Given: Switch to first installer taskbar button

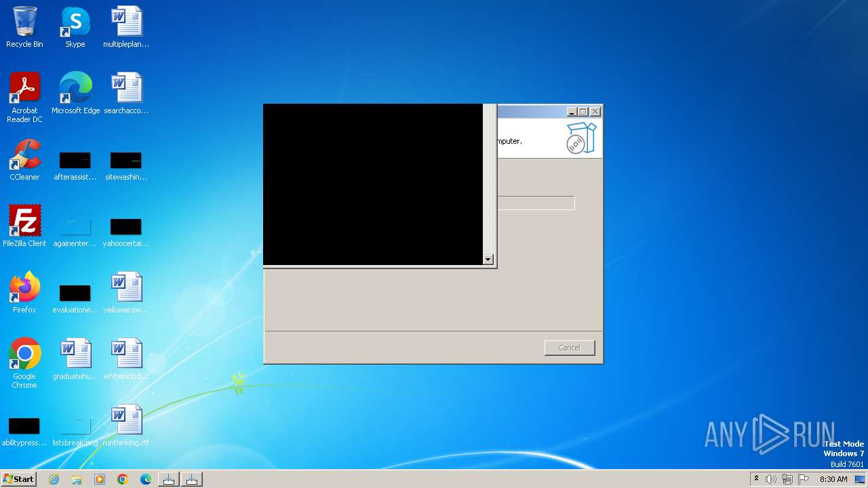Looking at the screenshot, I should coord(169,479).
